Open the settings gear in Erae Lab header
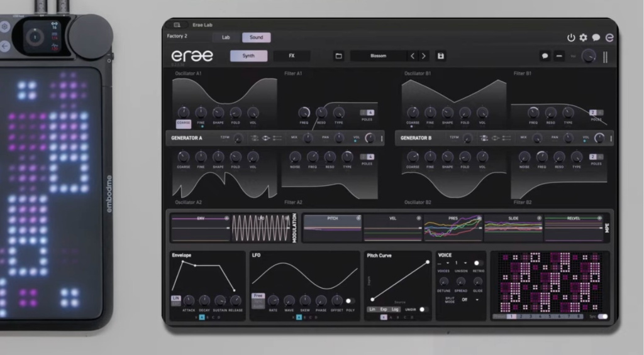This screenshot has width=644, height=355. pos(583,38)
